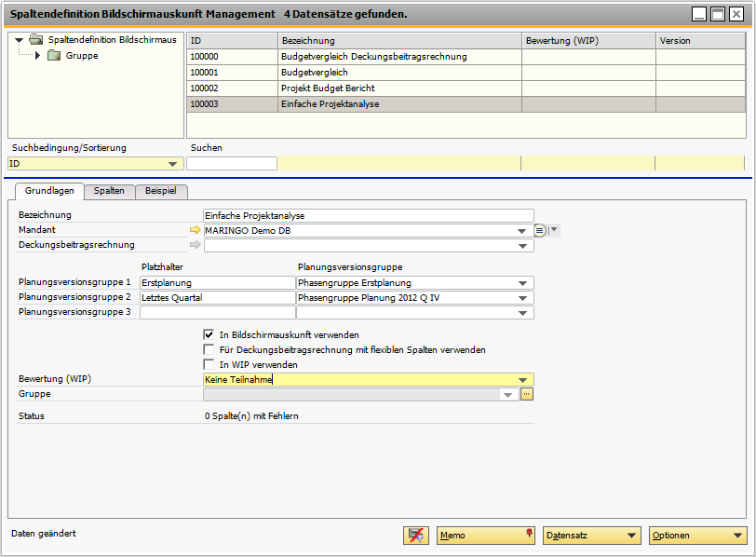
Task: Switch to the Spalten tab
Action: (x=109, y=191)
